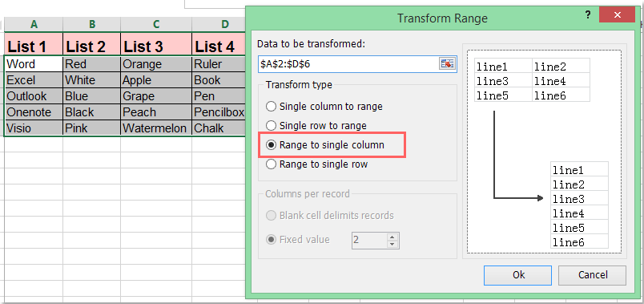644x304 pixels.
Task: Select column D header
Action: point(219,25)
